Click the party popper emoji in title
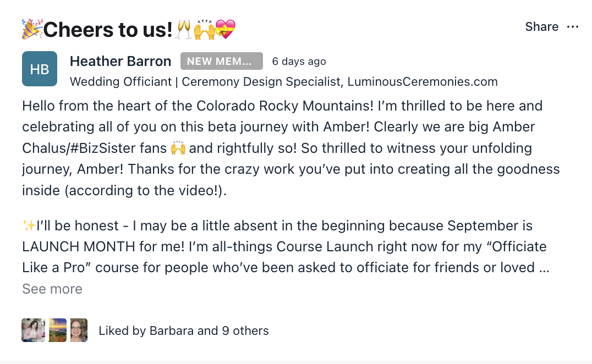The height and width of the screenshot is (364, 592). (31, 29)
